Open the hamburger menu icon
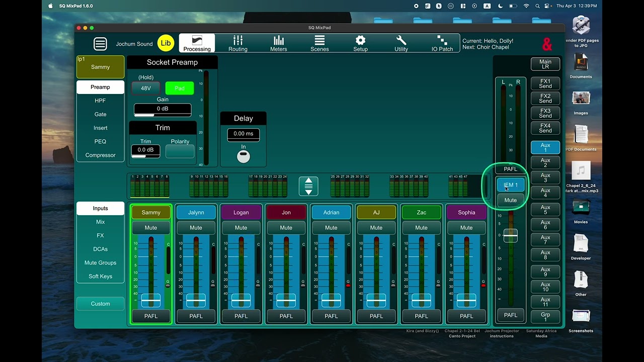Image resolution: width=644 pixels, height=362 pixels. point(100,44)
